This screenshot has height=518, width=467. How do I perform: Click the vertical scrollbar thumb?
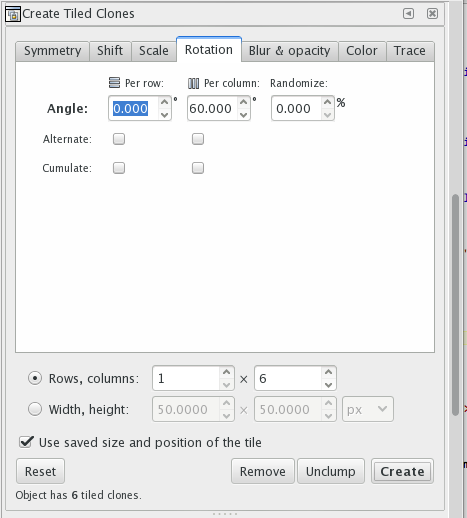pos(455,305)
